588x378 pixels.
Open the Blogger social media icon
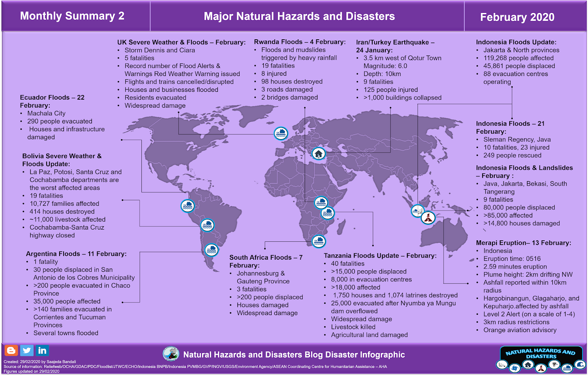click(11, 350)
